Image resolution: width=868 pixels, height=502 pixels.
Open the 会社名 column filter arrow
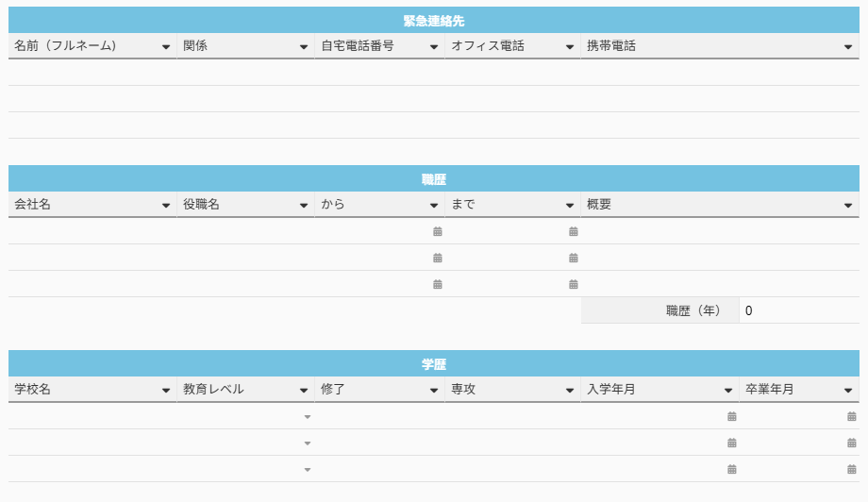click(166, 205)
